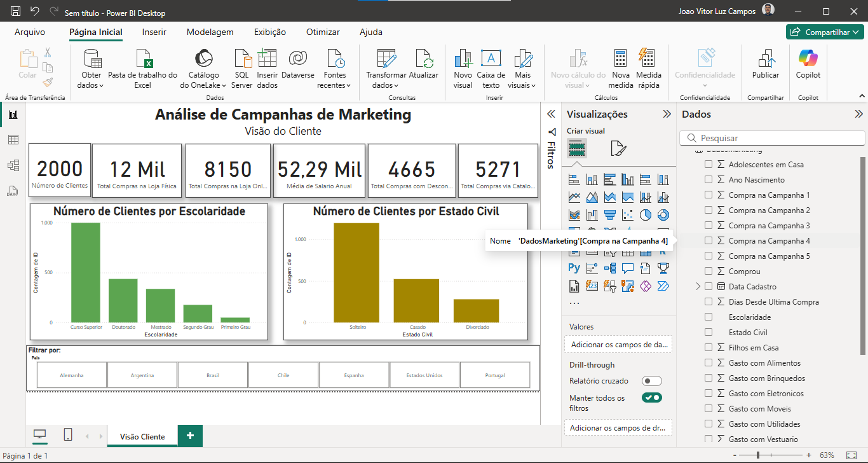Open the Excel workbook data source

coord(143,69)
